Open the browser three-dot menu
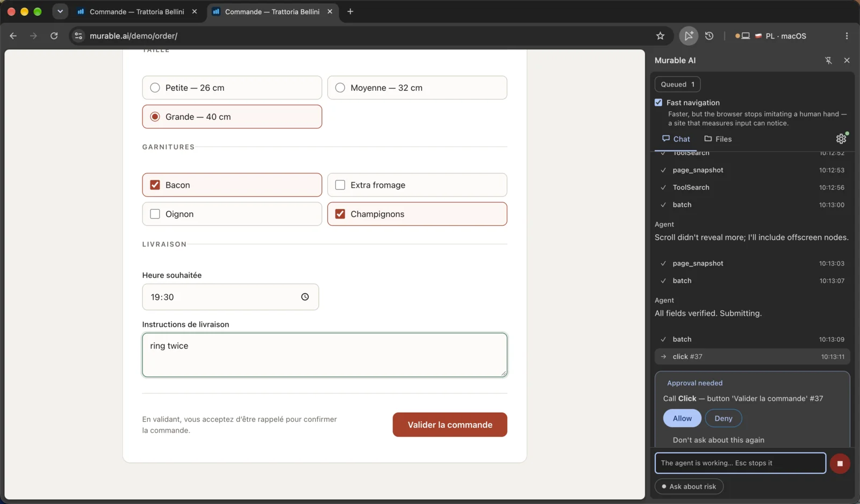 coord(847,36)
